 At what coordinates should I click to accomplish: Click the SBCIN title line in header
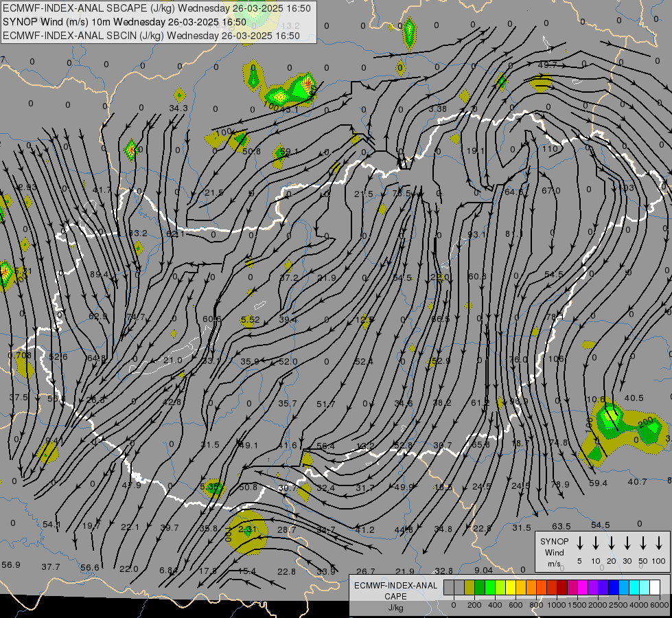pyautogui.click(x=151, y=36)
